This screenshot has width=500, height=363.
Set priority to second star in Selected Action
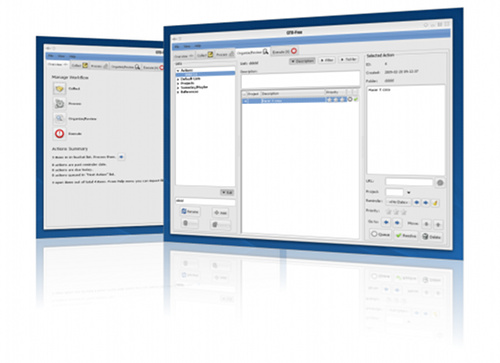pyautogui.click(x=396, y=212)
